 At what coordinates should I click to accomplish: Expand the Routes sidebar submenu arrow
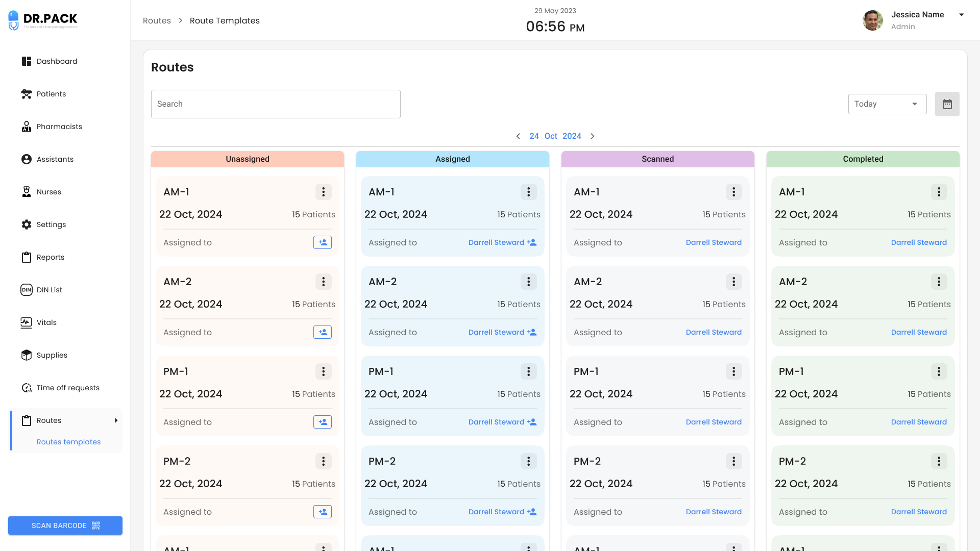[x=116, y=420]
